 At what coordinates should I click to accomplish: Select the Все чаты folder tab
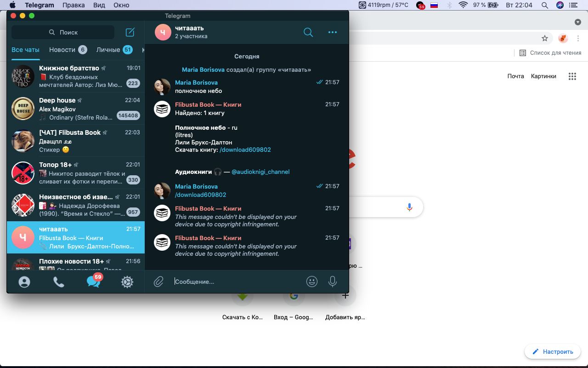(x=25, y=50)
